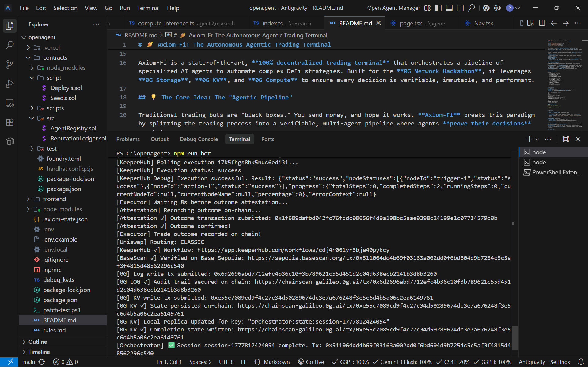Open .axiom-state.json file

pos(65,219)
